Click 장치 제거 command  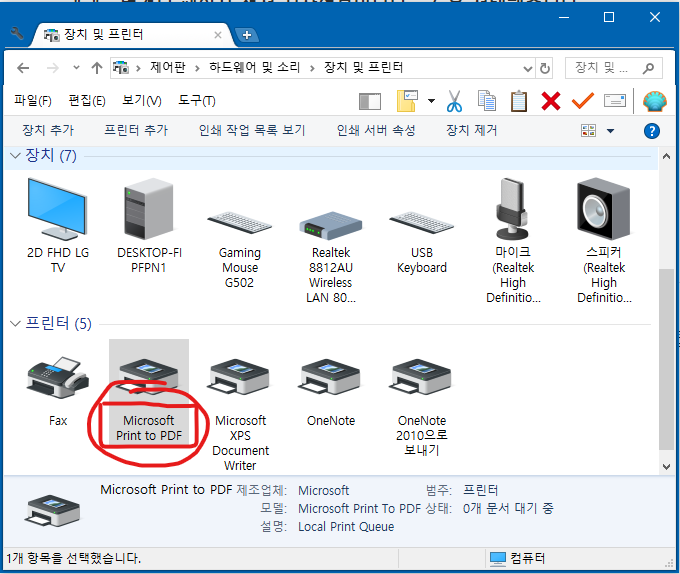tap(472, 130)
